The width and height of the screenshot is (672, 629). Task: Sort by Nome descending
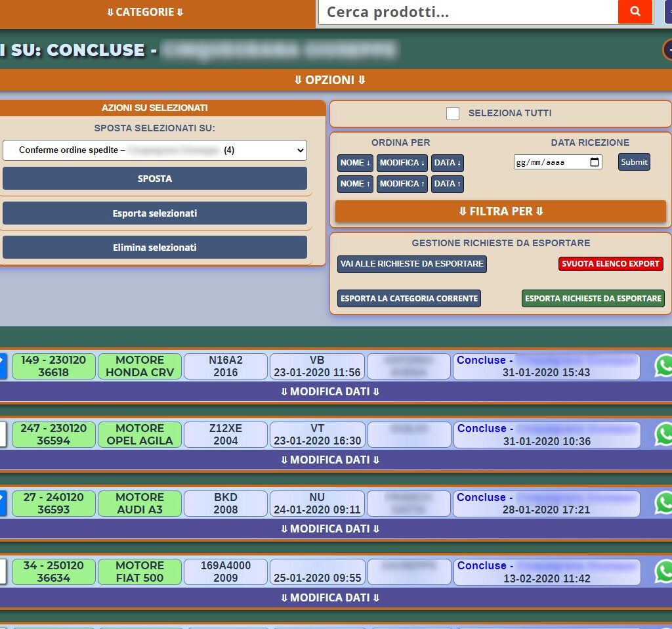click(355, 163)
